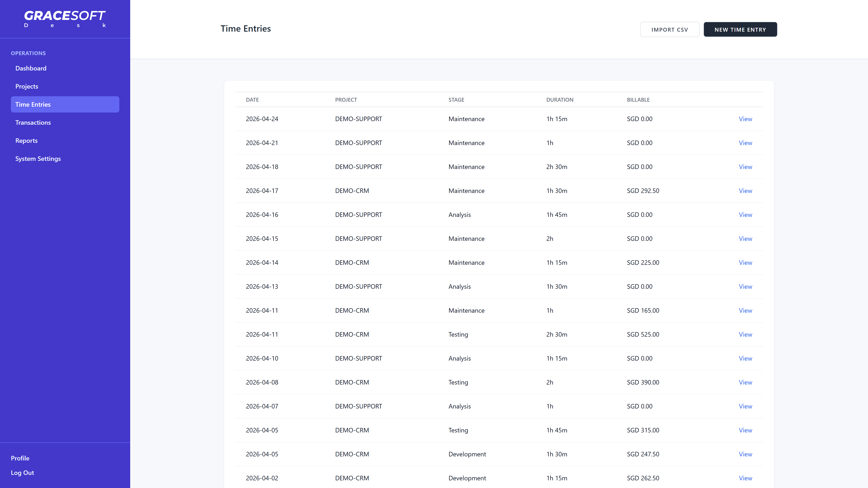Click the Time Entries page heading

click(x=246, y=29)
